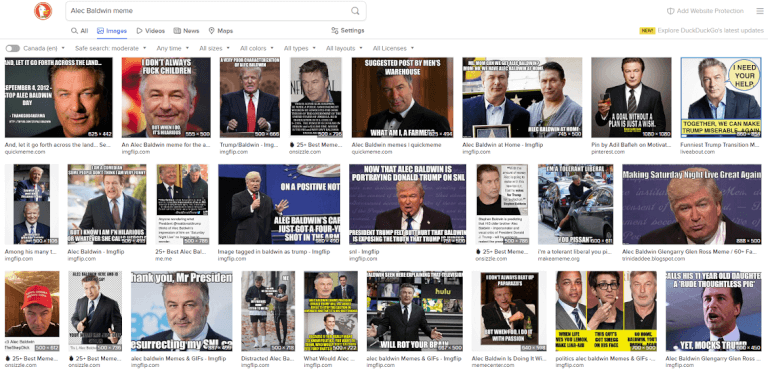Open the Settings sliders icon
Screen dimensions: 768x371
pyautogui.click(x=335, y=30)
